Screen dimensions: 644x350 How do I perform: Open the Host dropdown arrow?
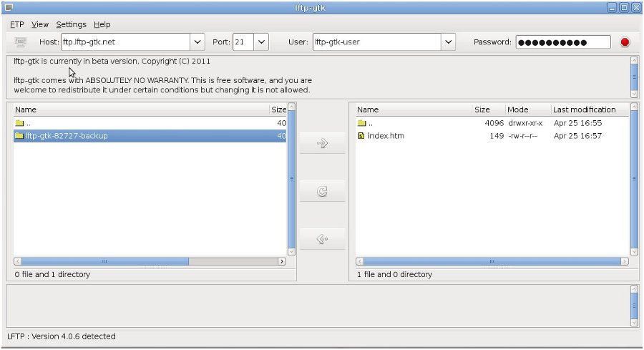coord(197,42)
